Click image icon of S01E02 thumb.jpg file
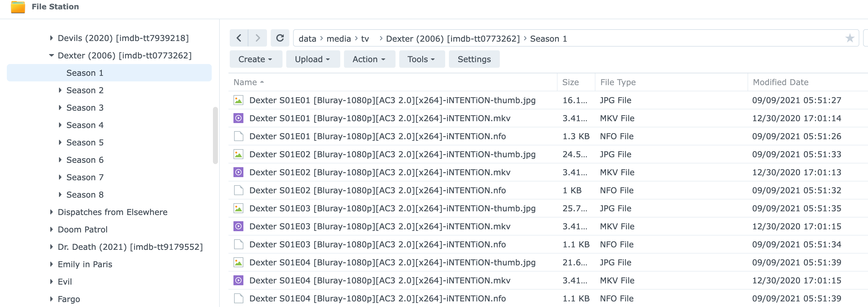 tap(238, 154)
